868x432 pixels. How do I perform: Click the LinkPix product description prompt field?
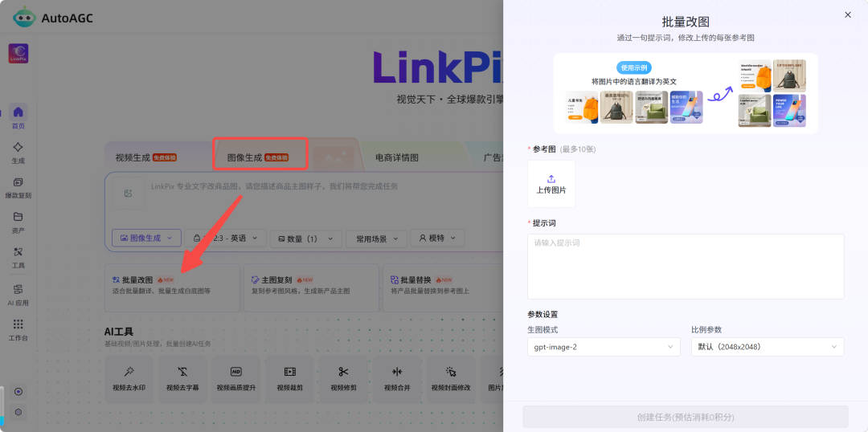(x=275, y=186)
